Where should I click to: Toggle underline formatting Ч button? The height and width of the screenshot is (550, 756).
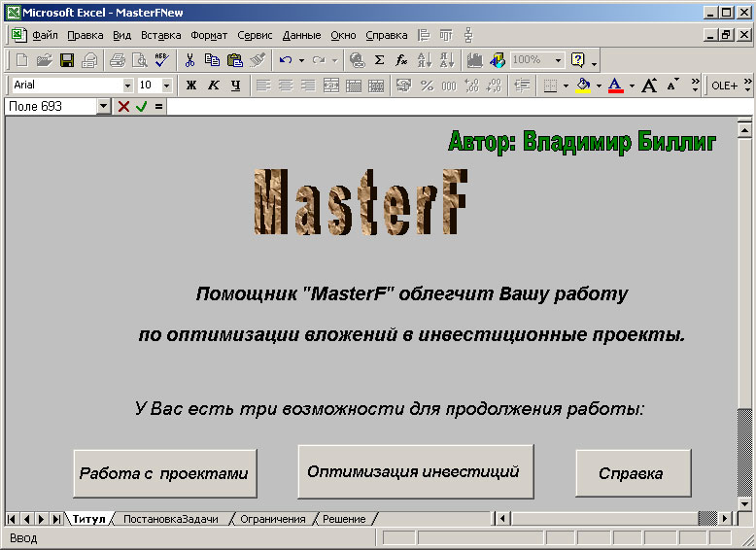coord(235,86)
